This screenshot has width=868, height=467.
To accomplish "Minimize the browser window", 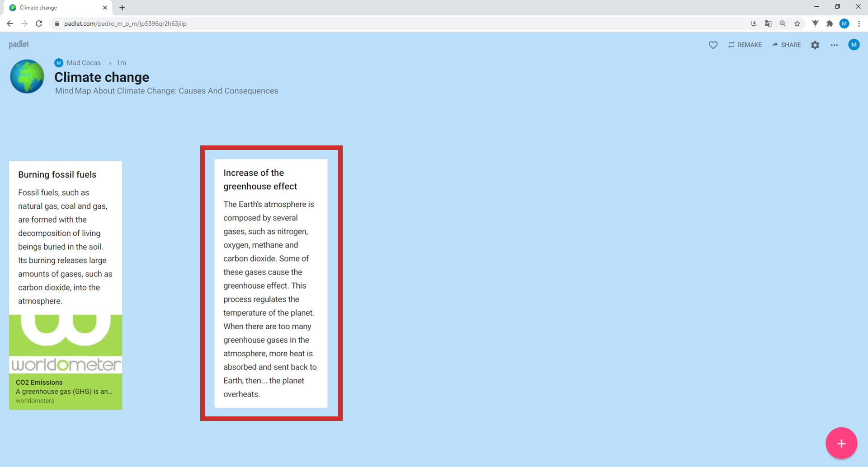I will click(816, 7).
